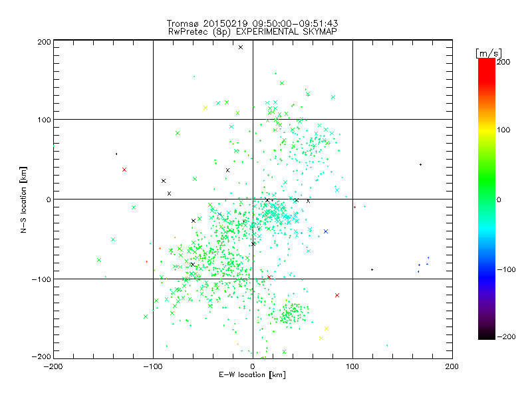The width and height of the screenshot is (532, 399).
Task: Click the x-axis tick label "200"
Action: click(452, 366)
